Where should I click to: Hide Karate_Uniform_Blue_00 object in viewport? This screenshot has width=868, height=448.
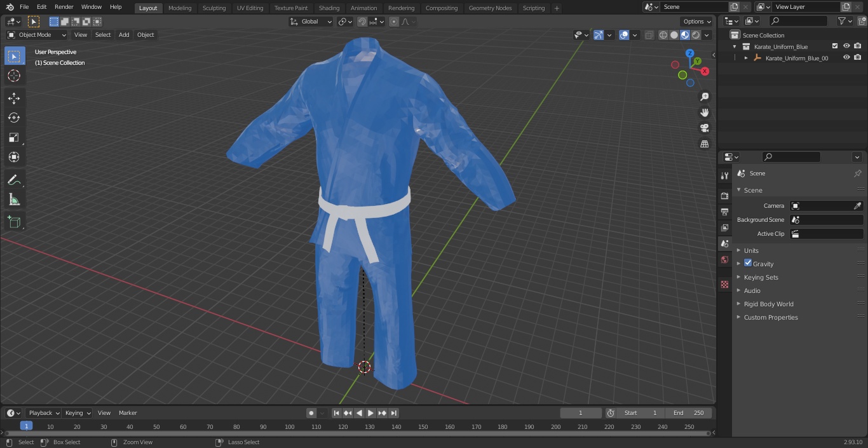[x=846, y=58]
